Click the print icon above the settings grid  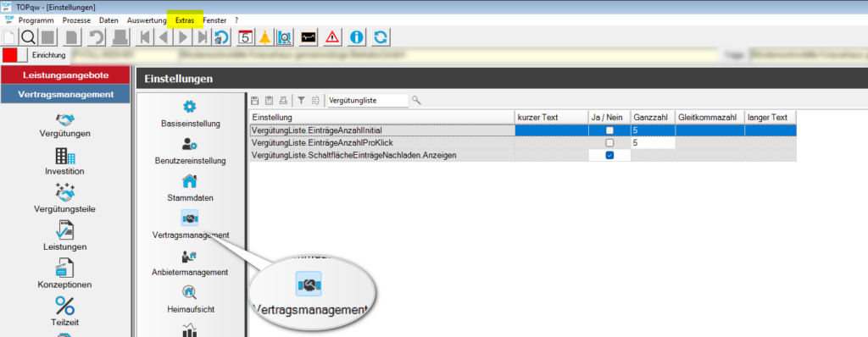[x=283, y=100]
